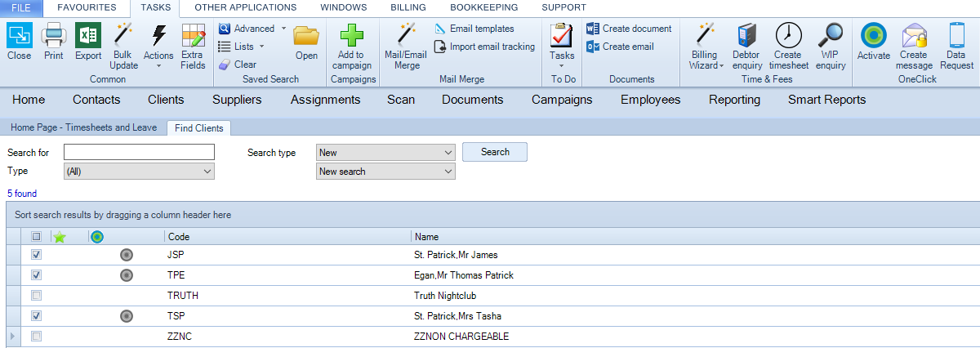Open the Bulk Update wizard
The image size is (980, 348).
coord(123,46)
